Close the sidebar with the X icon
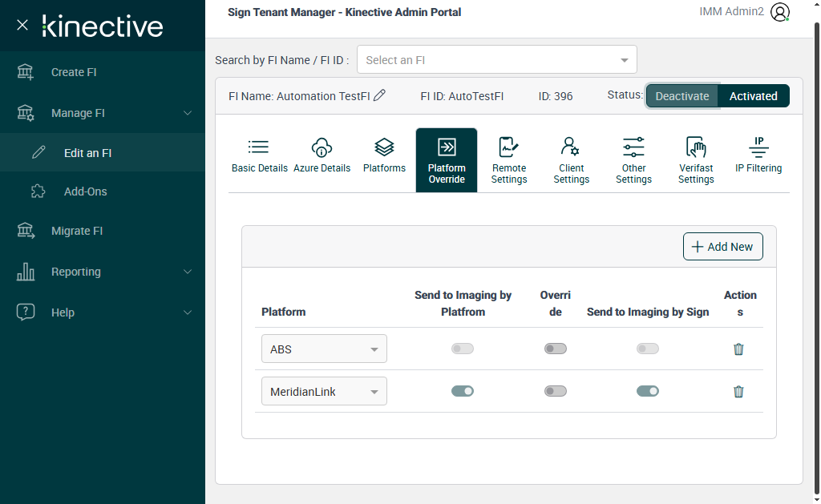 22,25
